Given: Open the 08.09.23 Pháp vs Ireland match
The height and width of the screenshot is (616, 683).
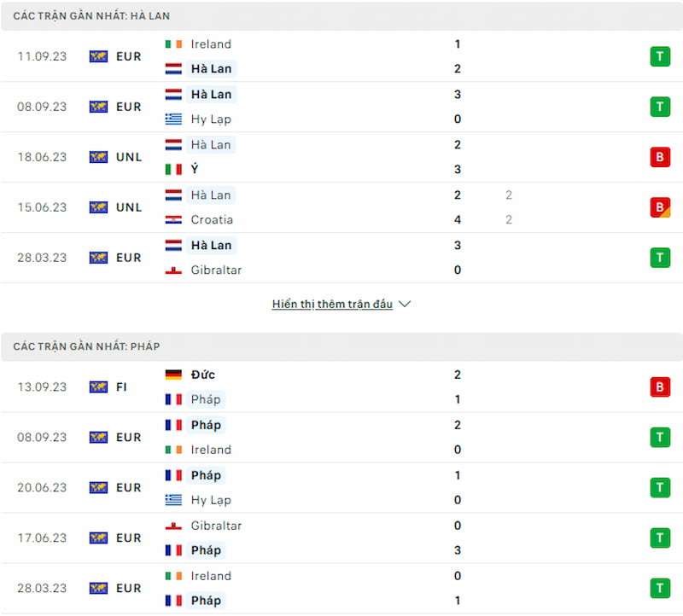Looking at the screenshot, I should 341,437.
